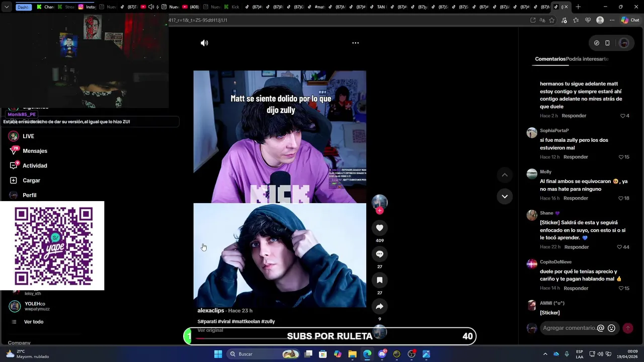The image size is (644, 362).
Task: Open the media control music icon in the toolbar
Action: (564, 20)
